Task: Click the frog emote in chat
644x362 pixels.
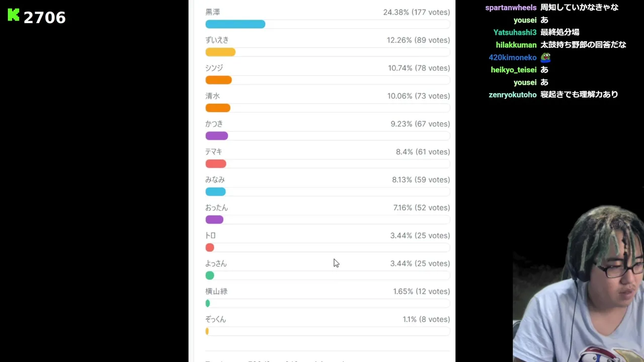Action: click(545, 57)
